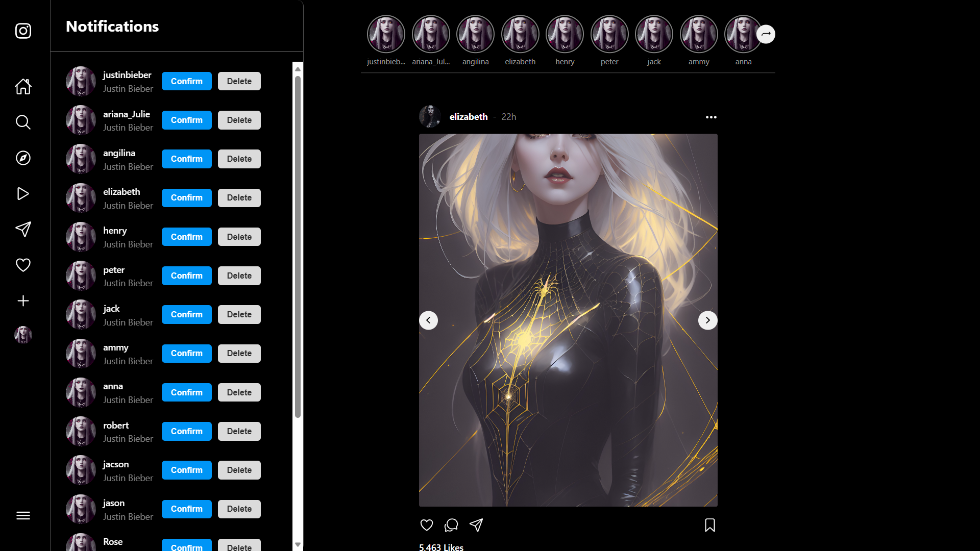Go to next image in post carousel
The width and height of the screenshot is (980, 551).
(x=707, y=320)
